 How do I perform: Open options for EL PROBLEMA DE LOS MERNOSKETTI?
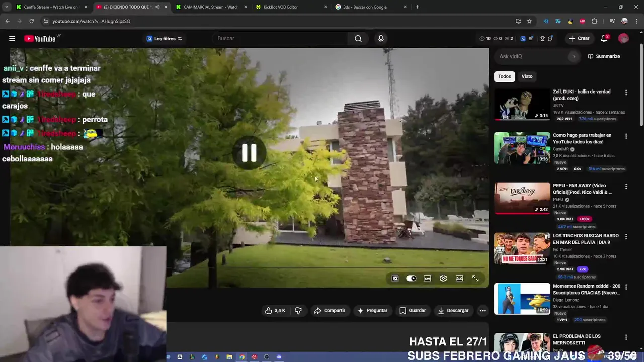tap(626, 337)
